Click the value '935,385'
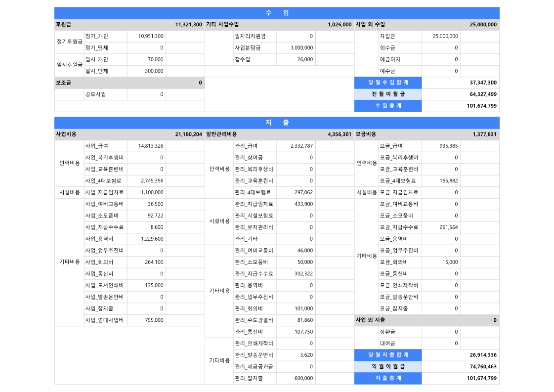The height and width of the screenshot is (392, 554). 449,146
